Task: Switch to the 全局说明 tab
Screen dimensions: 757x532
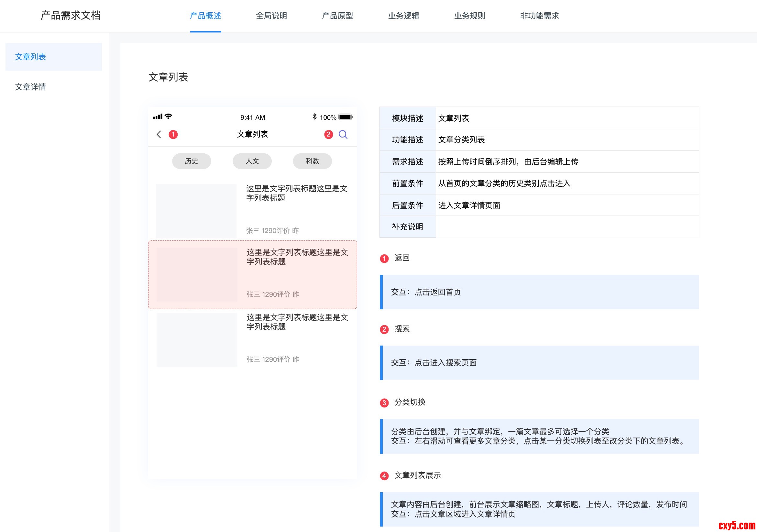Action: pos(271,16)
